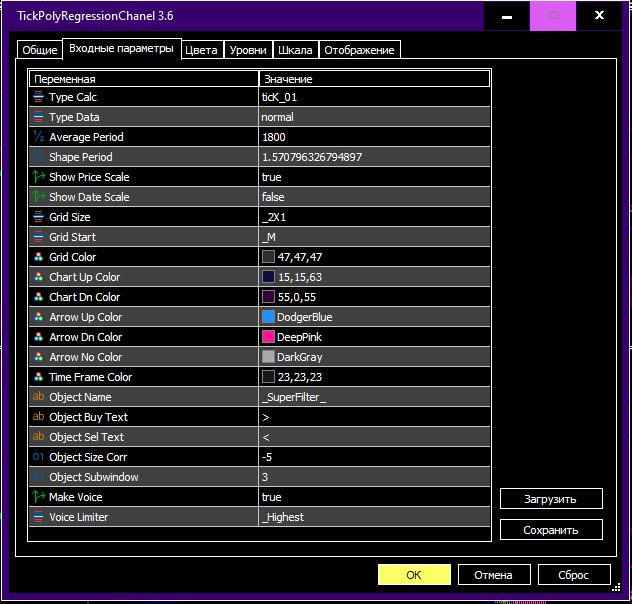Viewport: 632px width, 604px height.
Task: Click the fraction icon beside Shape Period
Action: click(x=38, y=157)
